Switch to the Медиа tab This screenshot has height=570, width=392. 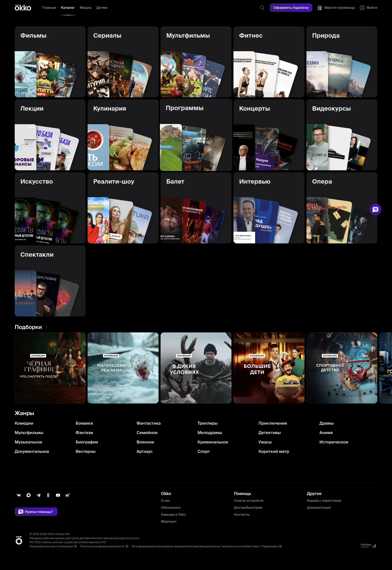click(85, 8)
